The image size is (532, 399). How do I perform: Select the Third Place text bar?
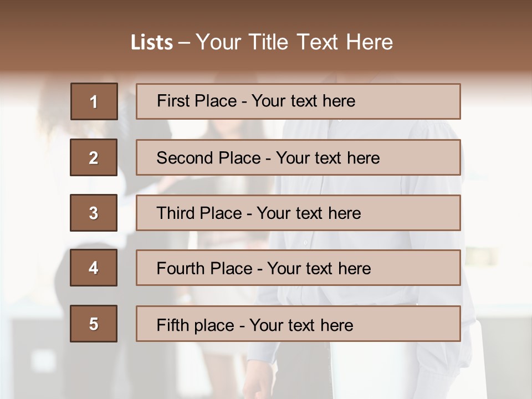(298, 213)
